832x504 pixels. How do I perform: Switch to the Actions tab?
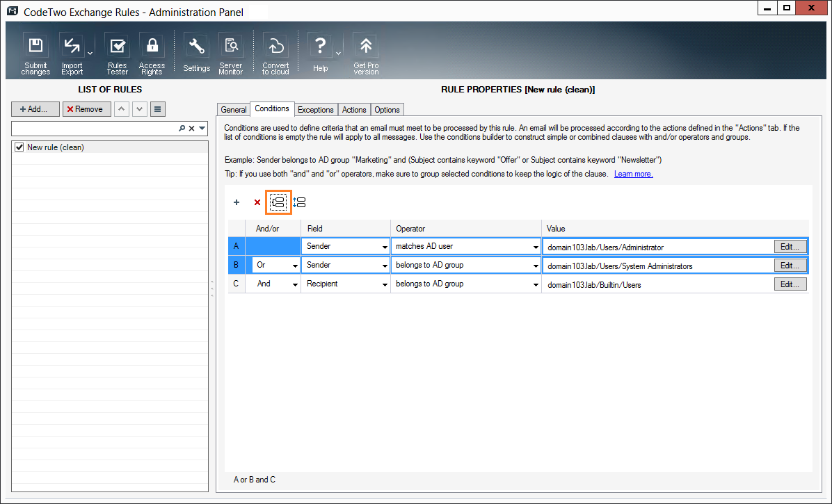(x=354, y=110)
